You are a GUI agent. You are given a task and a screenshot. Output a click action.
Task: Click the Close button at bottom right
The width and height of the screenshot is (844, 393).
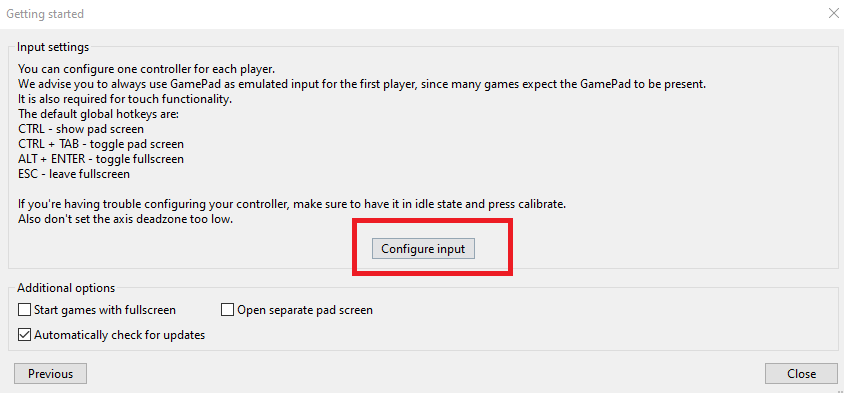tap(801, 374)
